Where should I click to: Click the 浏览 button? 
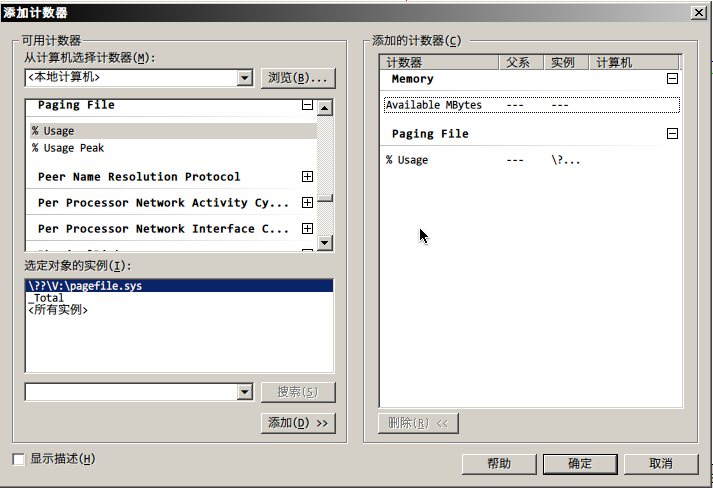click(x=297, y=78)
